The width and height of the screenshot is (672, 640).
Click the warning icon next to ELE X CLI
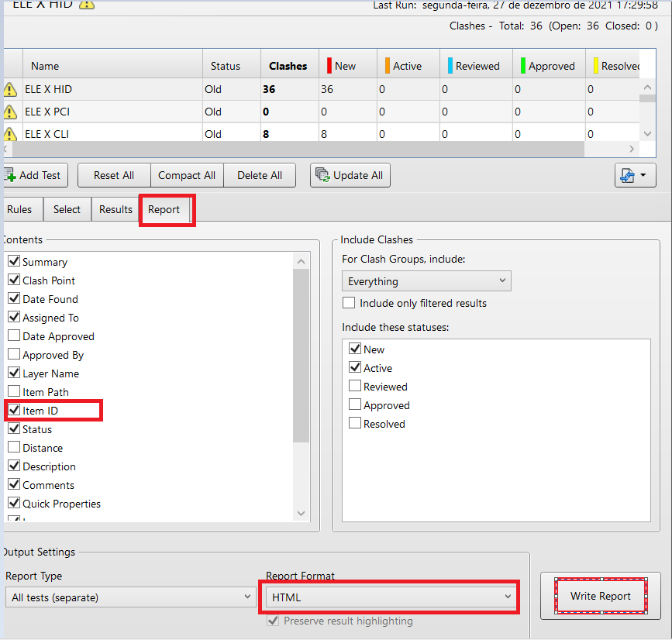(x=10, y=132)
